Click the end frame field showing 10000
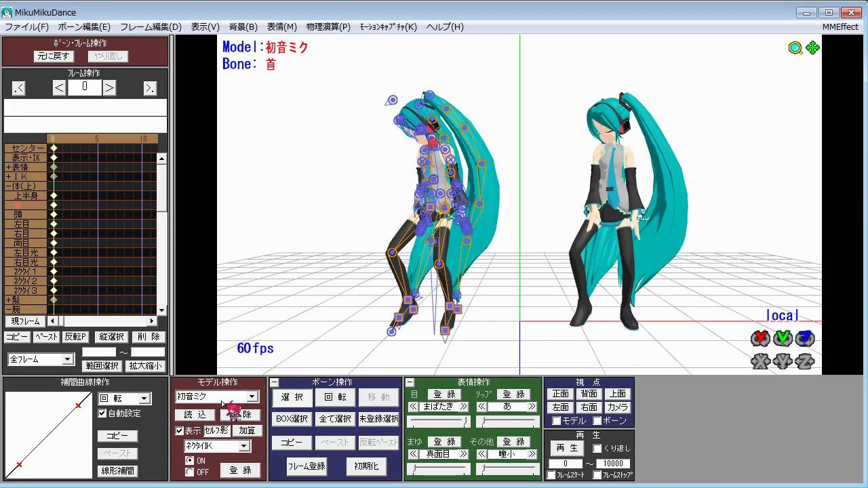868x488 pixels. coord(612,464)
